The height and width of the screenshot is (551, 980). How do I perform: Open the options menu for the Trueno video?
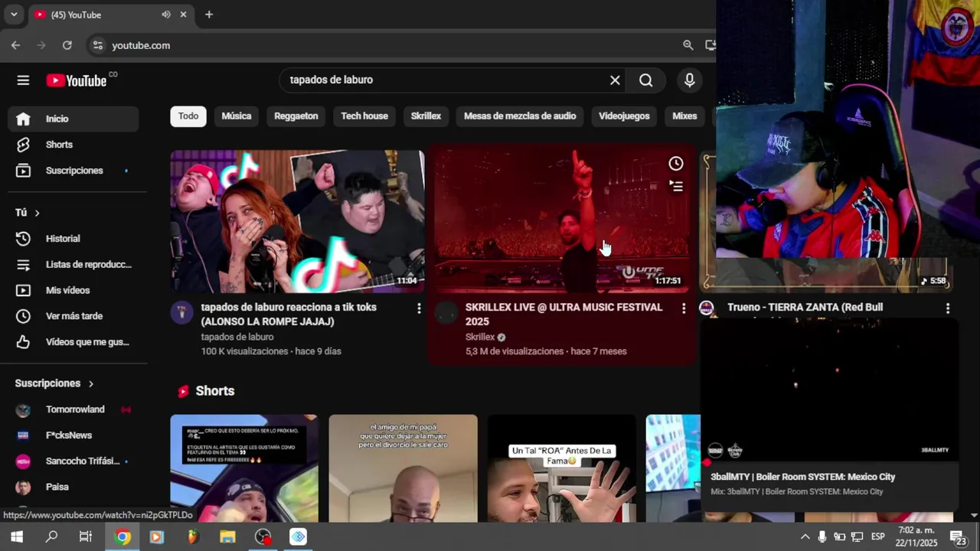[948, 308]
